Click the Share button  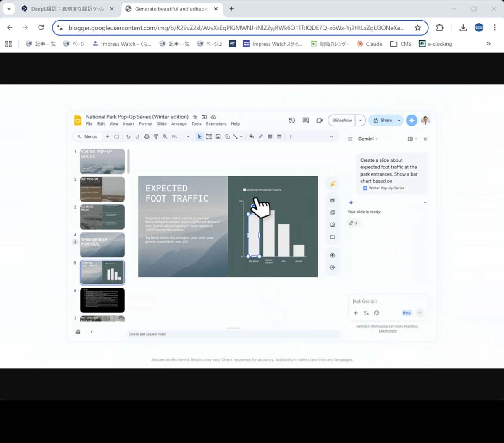382,120
